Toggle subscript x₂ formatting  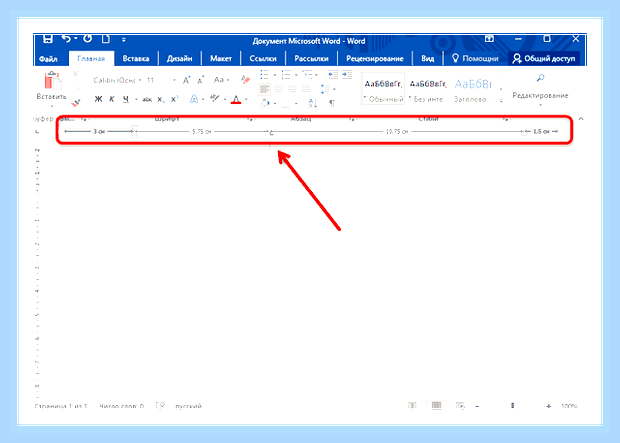click(x=161, y=100)
